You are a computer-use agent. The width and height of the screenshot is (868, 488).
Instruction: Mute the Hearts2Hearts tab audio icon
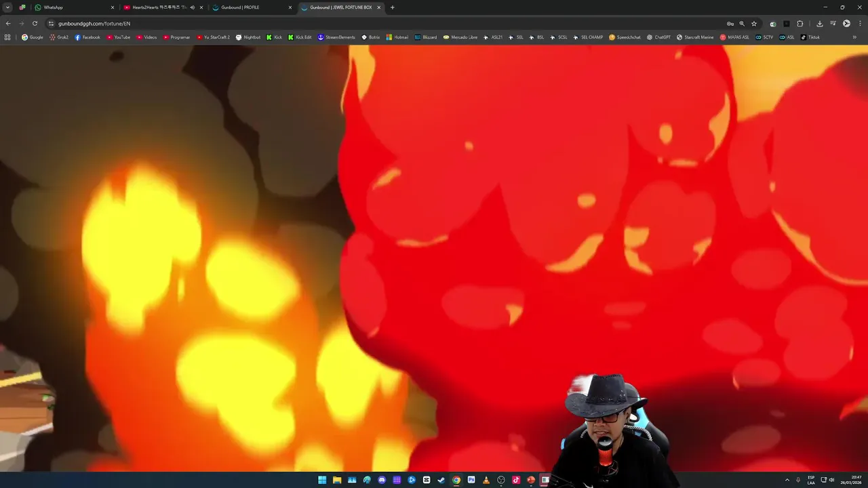point(193,7)
